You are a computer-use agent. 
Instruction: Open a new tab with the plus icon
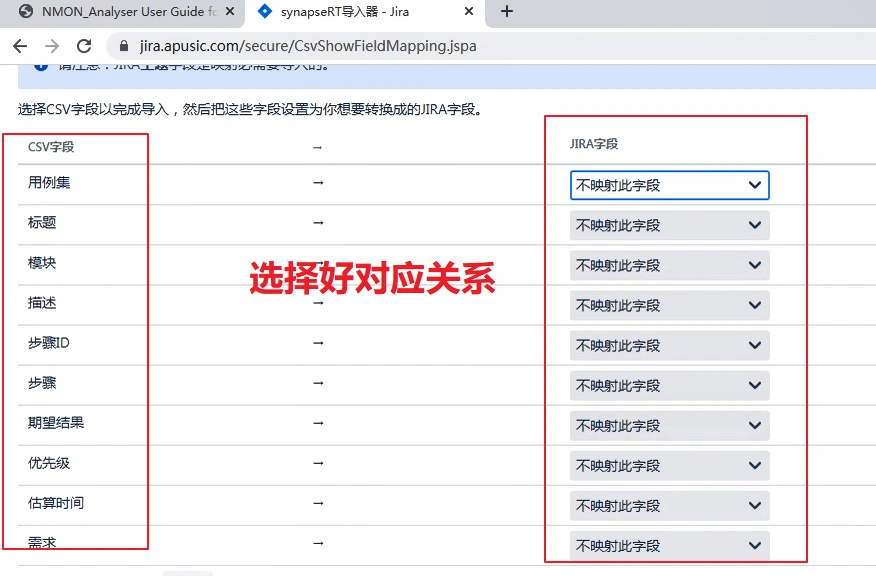point(507,11)
